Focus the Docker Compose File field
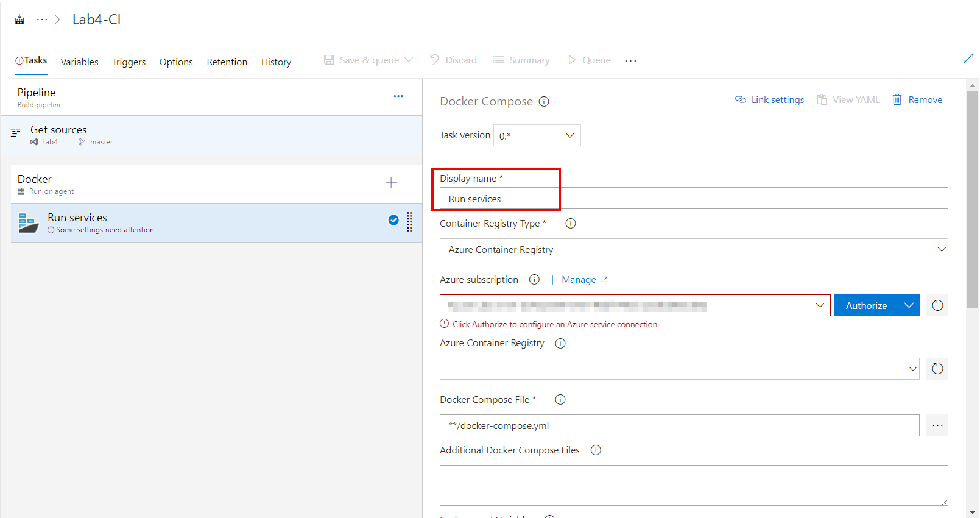 pos(679,425)
